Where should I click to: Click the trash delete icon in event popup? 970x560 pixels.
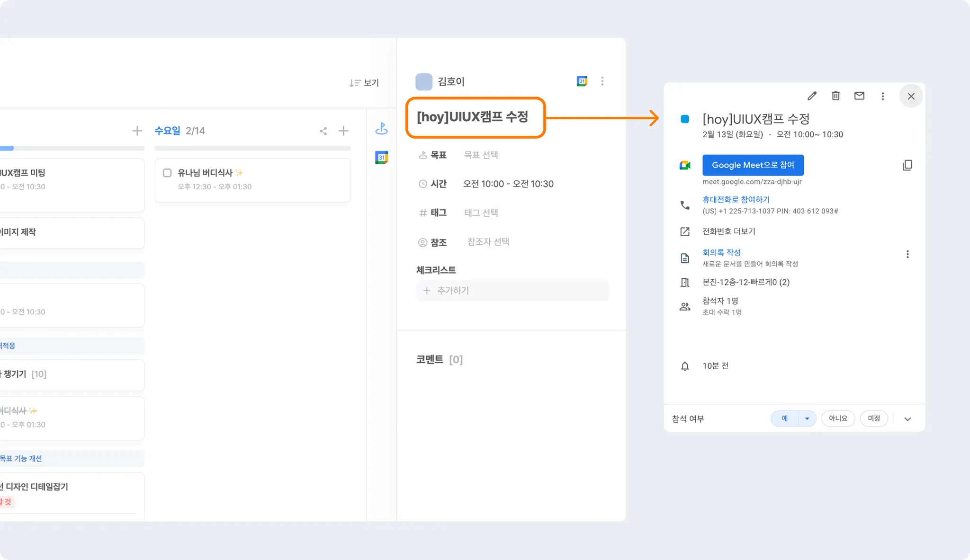point(835,96)
